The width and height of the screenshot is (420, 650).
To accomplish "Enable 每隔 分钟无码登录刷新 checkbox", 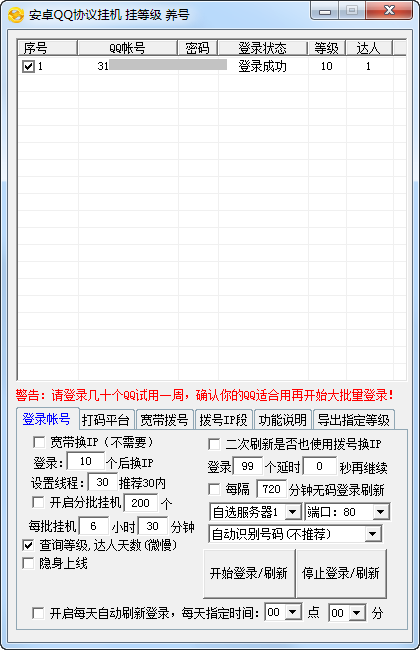I will [214, 490].
